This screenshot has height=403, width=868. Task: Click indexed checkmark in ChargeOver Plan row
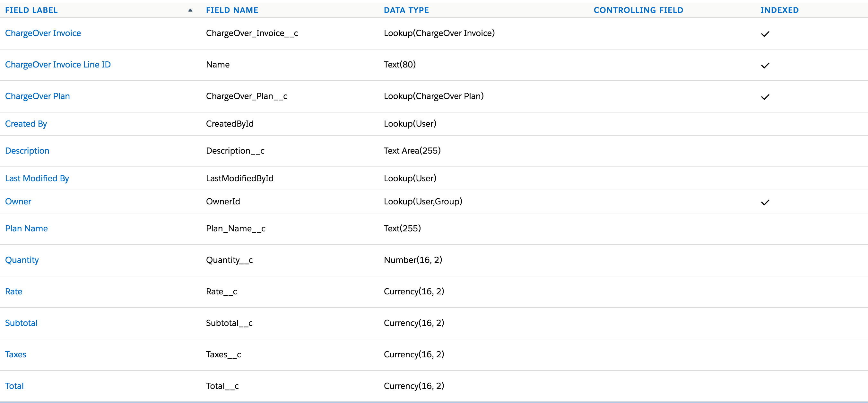(765, 97)
